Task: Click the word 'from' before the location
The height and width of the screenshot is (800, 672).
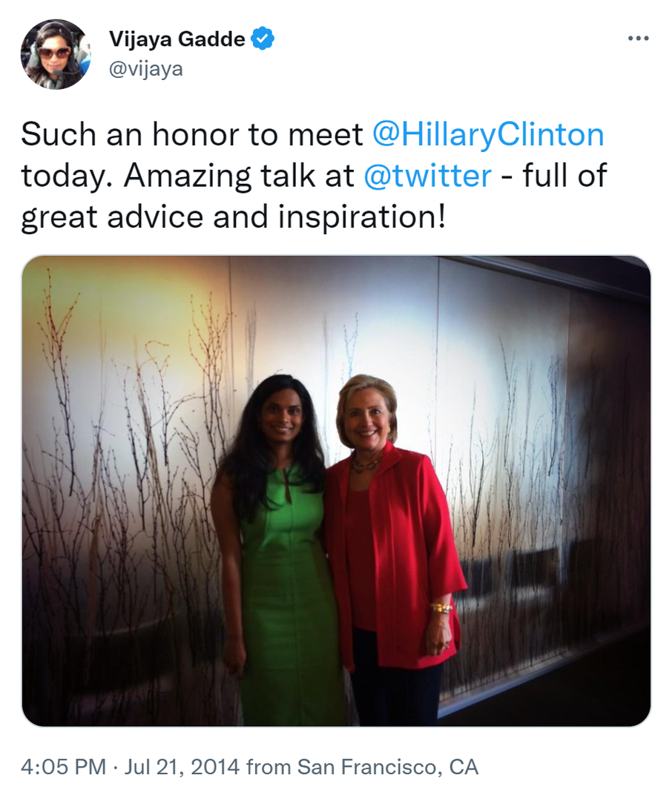Action: point(269,767)
